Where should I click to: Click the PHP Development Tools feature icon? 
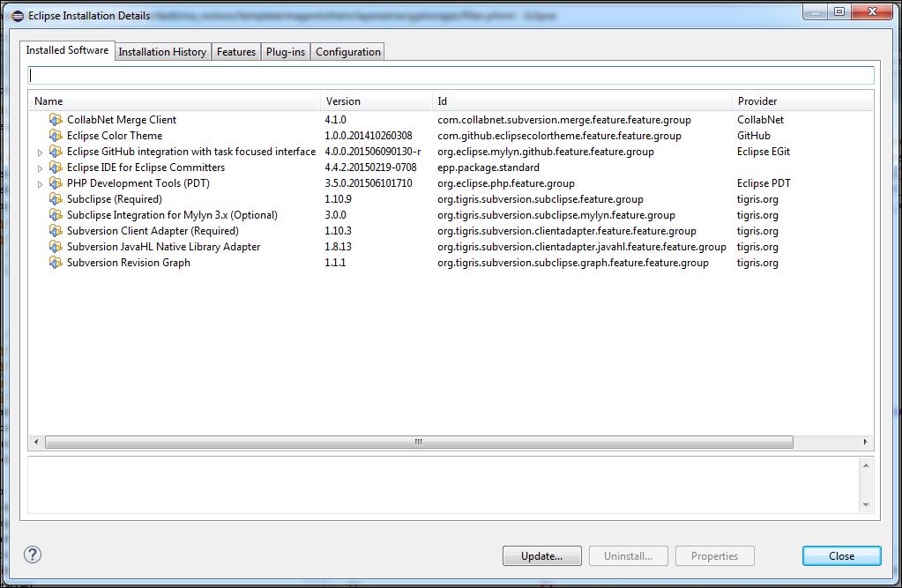click(56, 183)
